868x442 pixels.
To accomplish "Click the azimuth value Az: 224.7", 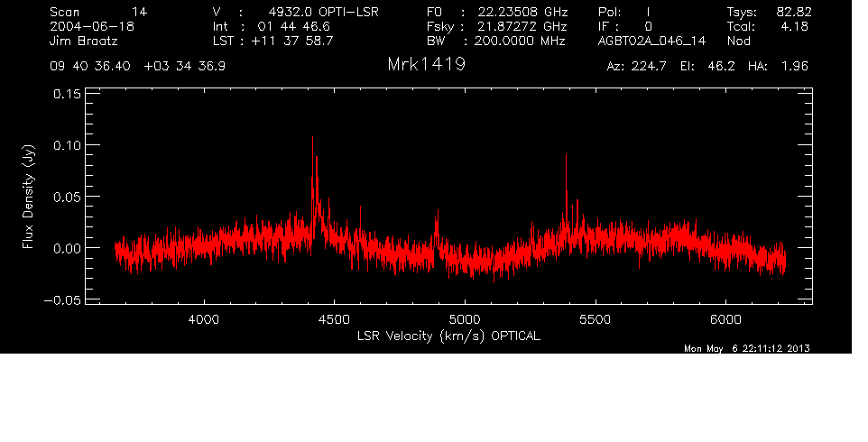I will click(x=637, y=67).
